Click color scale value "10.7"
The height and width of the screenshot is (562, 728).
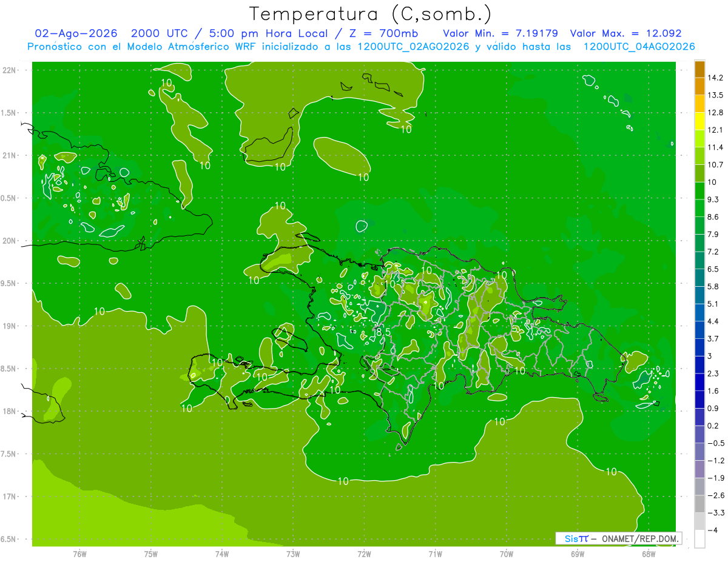[715, 165]
